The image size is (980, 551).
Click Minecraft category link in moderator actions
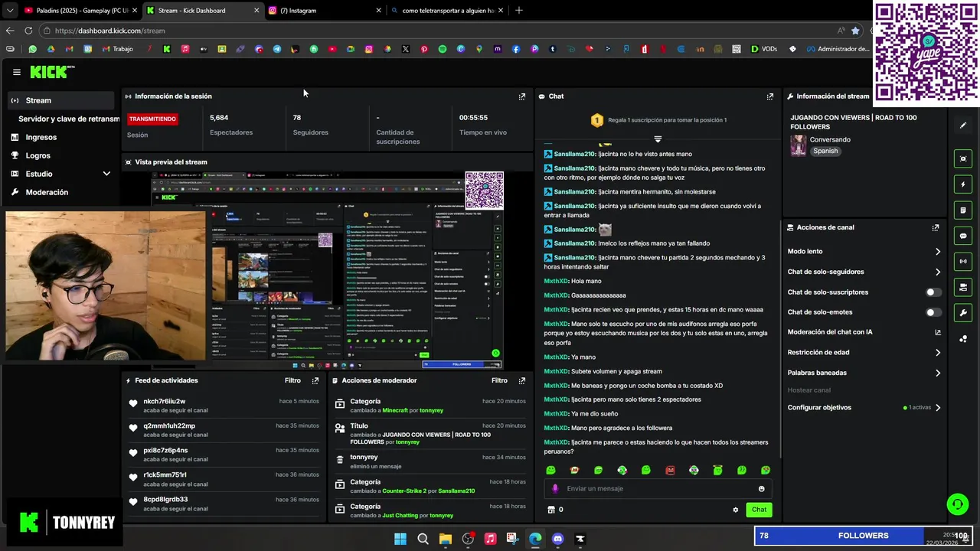click(395, 410)
